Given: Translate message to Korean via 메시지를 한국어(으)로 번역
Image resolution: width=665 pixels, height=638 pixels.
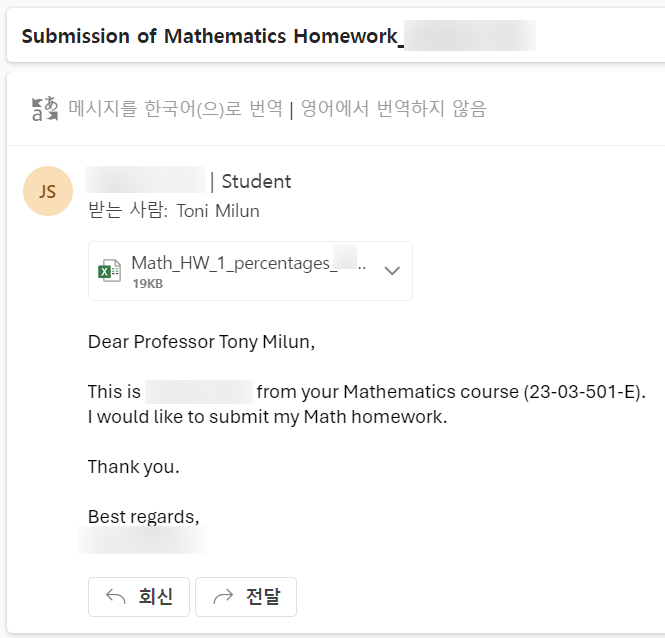Looking at the screenshot, I should pyautogui.click(x=175, y=109).
